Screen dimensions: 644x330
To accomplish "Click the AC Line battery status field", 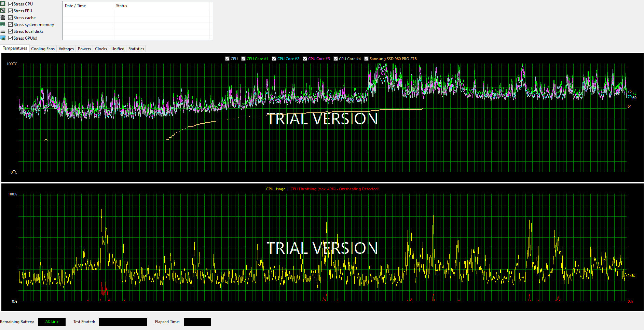I will tap(52, 322).
